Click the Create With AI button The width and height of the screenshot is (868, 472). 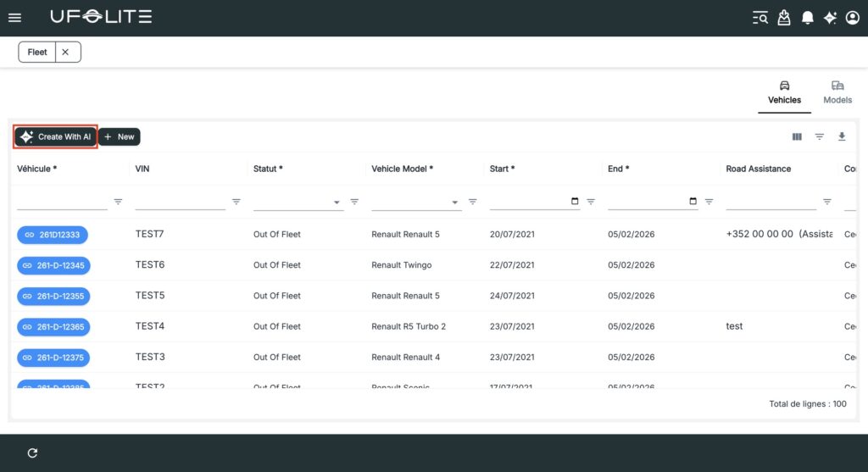click(55, 136)
